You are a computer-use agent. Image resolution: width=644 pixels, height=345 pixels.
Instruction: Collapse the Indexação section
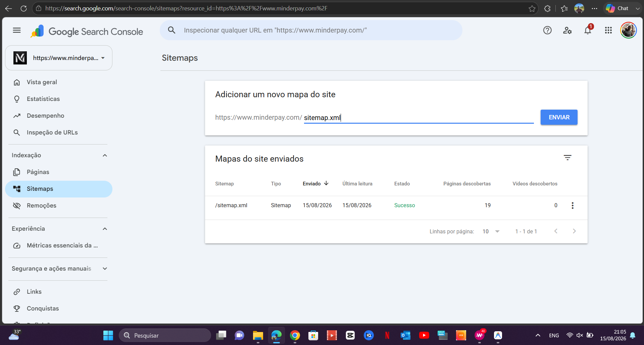pos(105,155)
